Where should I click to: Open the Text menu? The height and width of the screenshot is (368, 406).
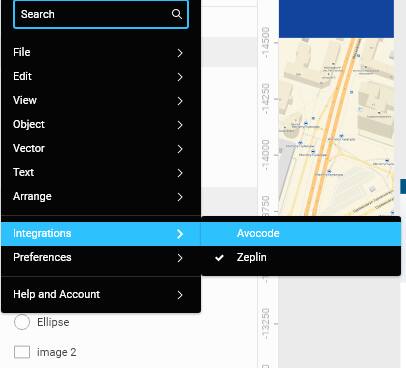(101, 172)
